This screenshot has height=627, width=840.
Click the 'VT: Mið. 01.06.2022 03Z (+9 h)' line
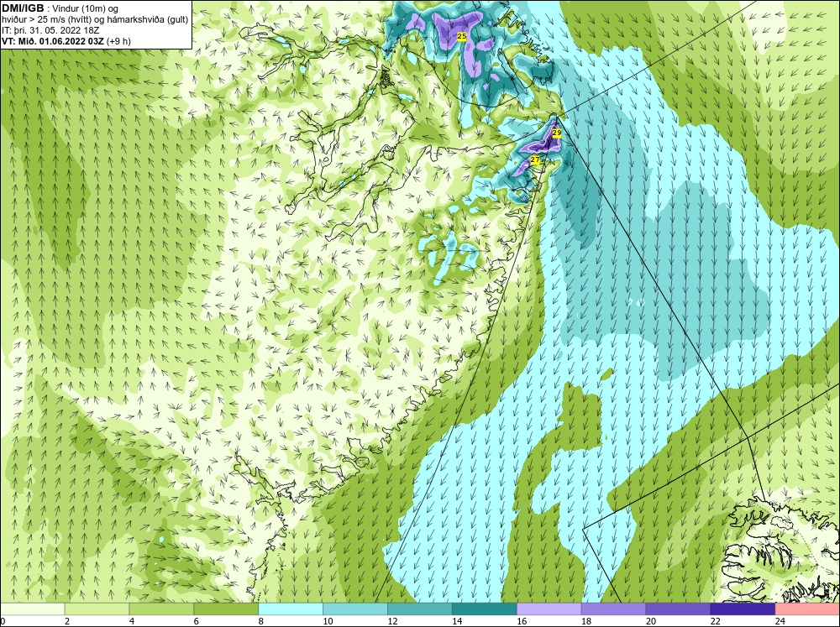[x=66, y=40]
